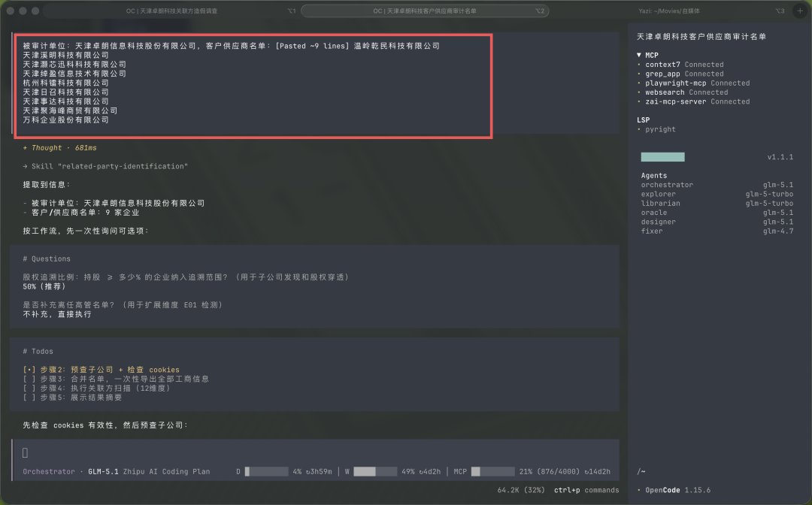
Task: Click the Questions heading
Action: point(47,259)
